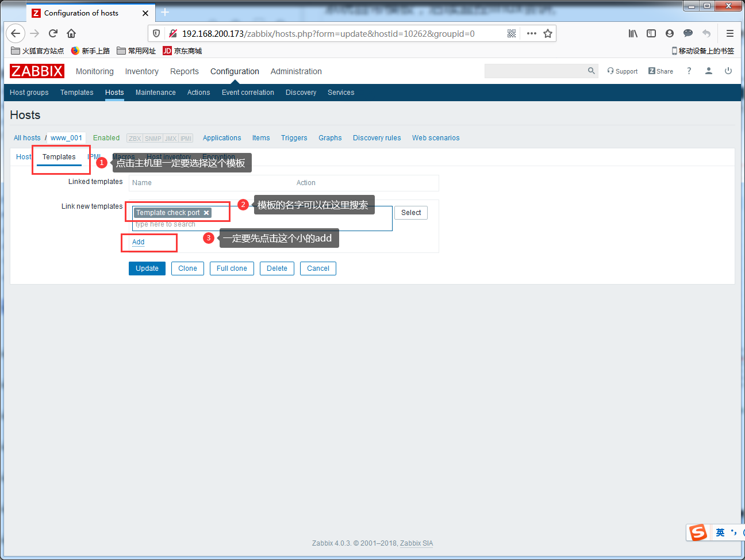Image resolution: width=745 pixels, height=560 pixels.
Task: Open the Firefox account icon
Action: tap(670, 33)
